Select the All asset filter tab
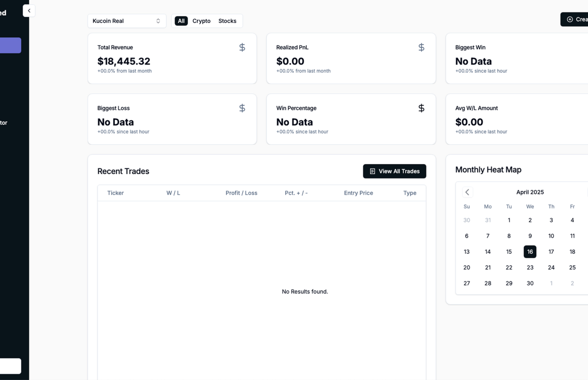The width and height of the screenshot is (588, 380). 181,21
